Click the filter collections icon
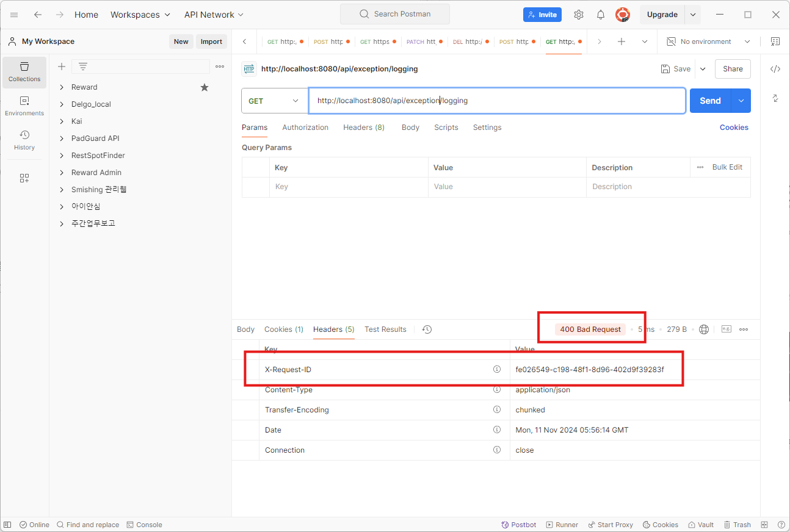The width and height of the screenshot is (790, 532). (x=83, y=66)
